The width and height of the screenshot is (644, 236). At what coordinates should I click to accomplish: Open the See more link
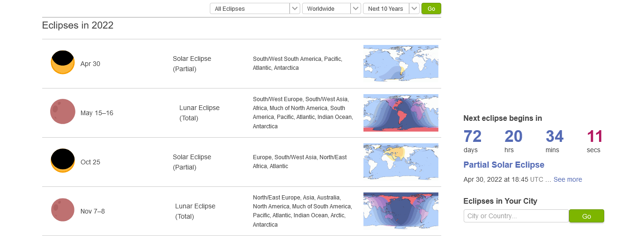point(568,179)
